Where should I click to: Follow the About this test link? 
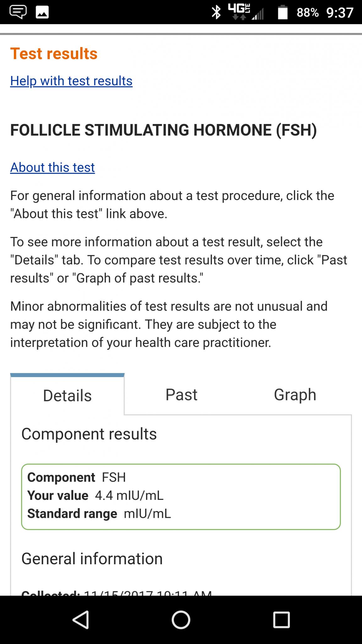52,167
